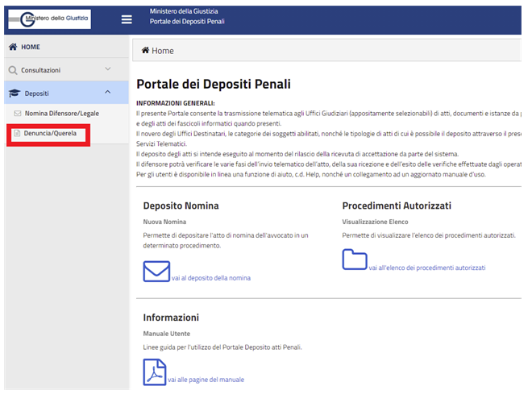
Task: Click the house icon beside sidebar HOME
Action: pyautogui.click(x=13, y=48)
